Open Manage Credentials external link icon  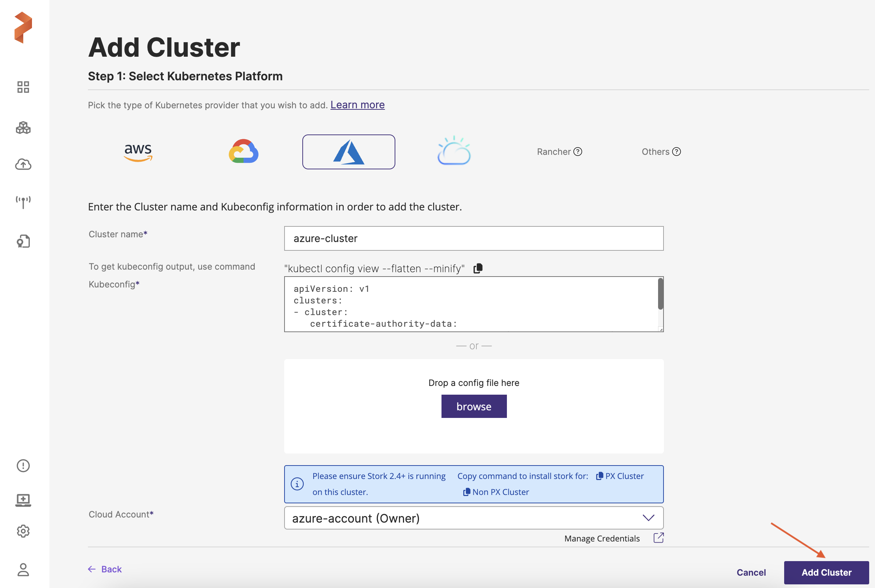click(658, 538)
